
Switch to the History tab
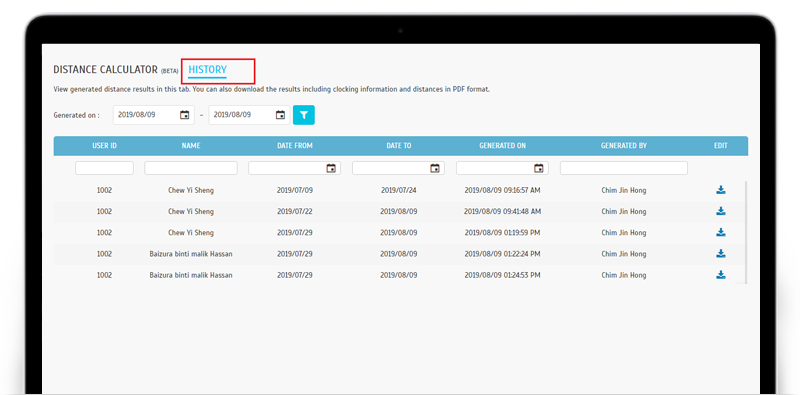[208, 70]
